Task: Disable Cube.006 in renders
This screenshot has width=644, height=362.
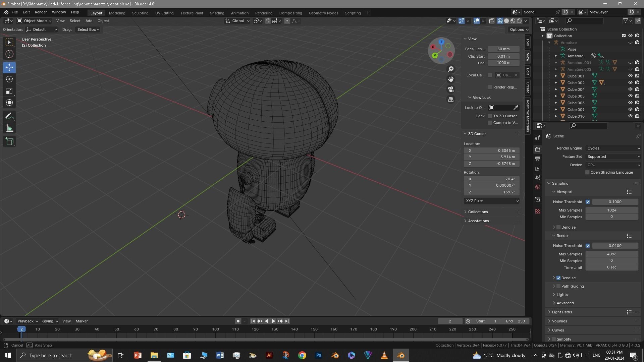Action: pyautogui.click(x=637, y=103)
